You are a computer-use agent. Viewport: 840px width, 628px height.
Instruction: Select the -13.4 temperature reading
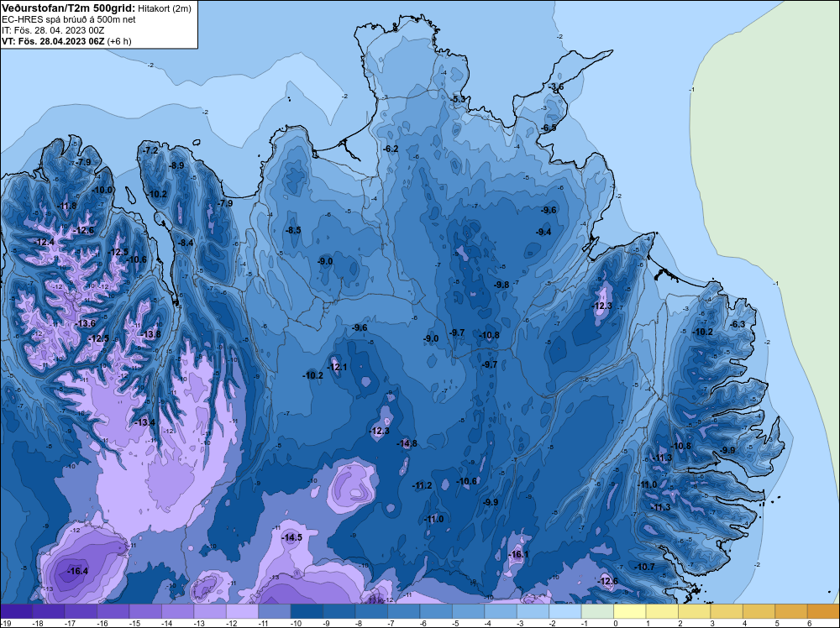[x=144, y=422]
